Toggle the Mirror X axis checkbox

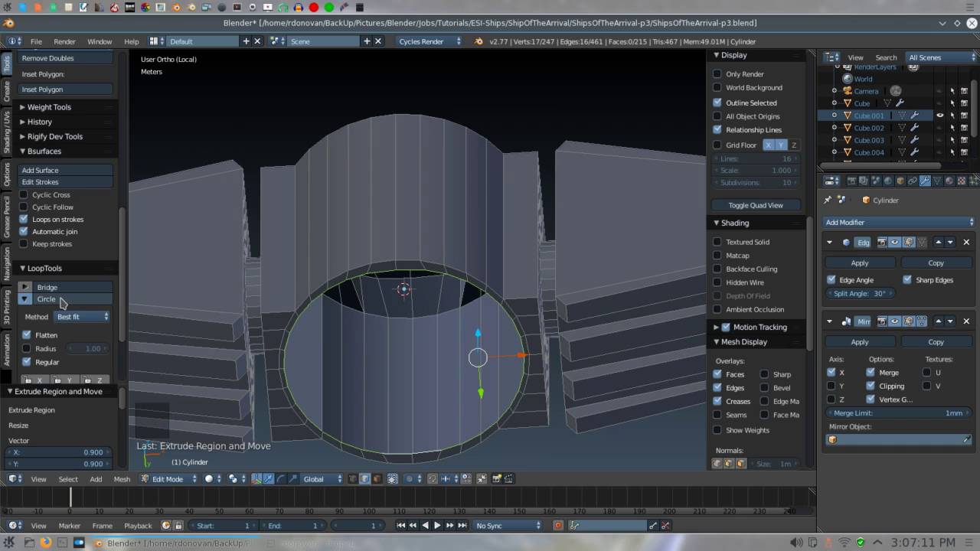[831, 373]
